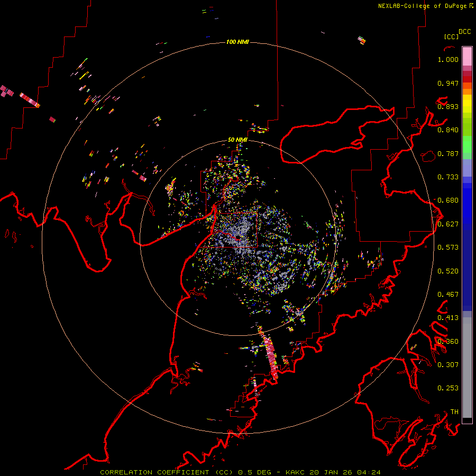Click the 0.893 legend value
The width and height of the screenshot is (476, 476).
click(448, 106)
